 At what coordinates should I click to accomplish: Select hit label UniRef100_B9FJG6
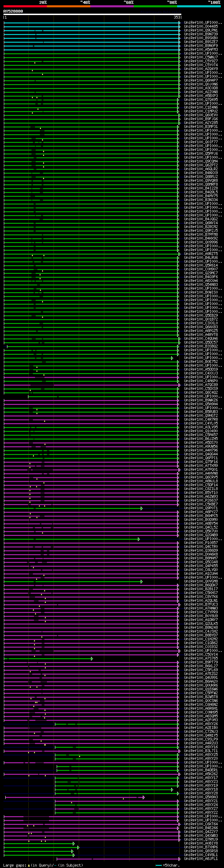tap(201, 119)
